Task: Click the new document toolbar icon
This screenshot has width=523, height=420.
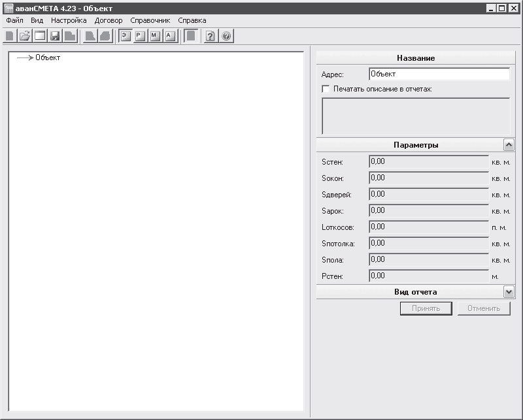Action: click(x=10, y=36)
